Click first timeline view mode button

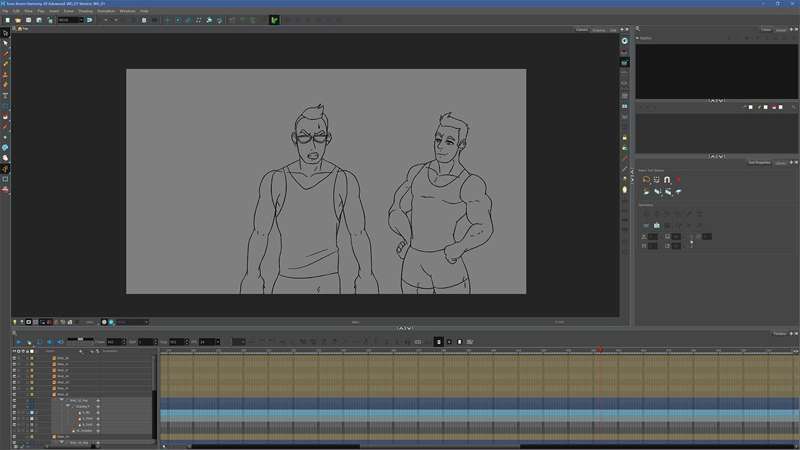coord(438,342)
